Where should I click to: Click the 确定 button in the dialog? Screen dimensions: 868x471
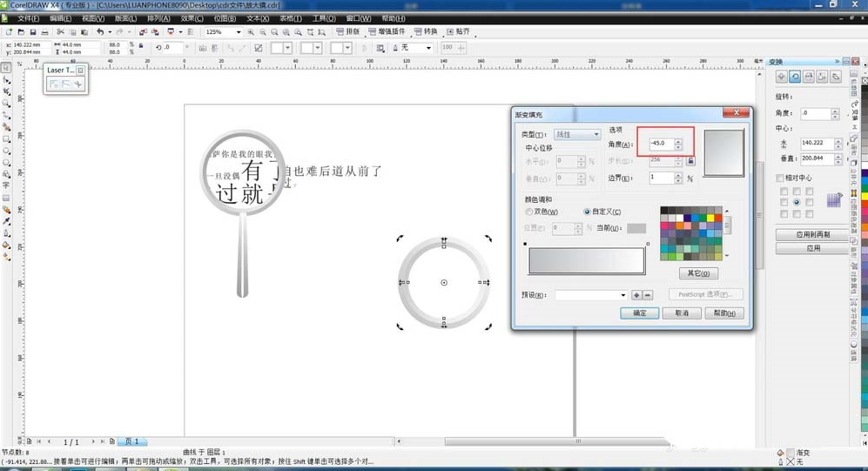[639, 313]
